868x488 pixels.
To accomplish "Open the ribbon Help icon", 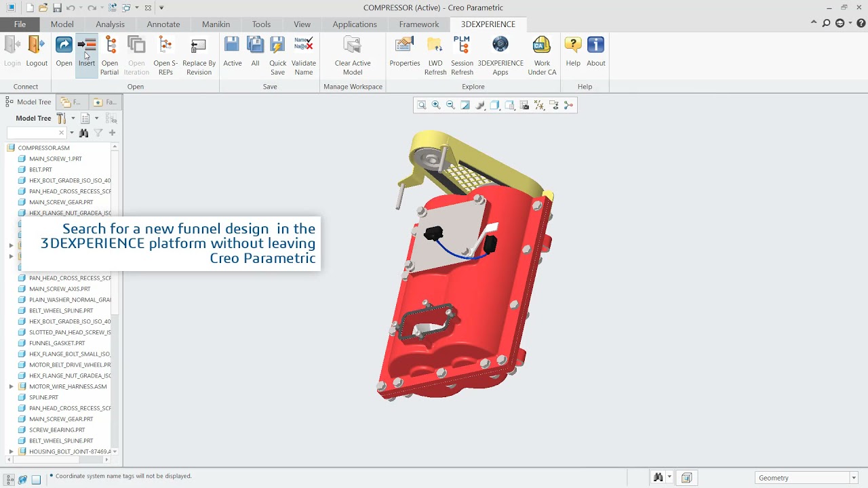I will coord(573,45).
